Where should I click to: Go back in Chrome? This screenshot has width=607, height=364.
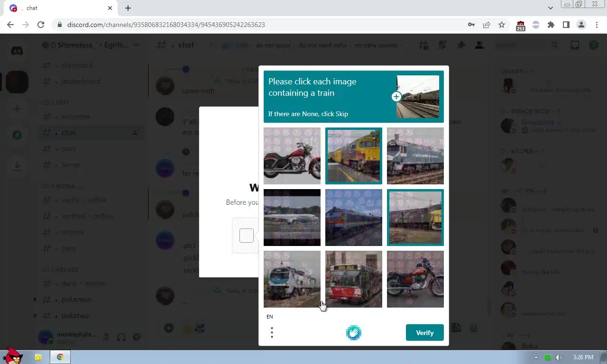(x=10, y=25)
